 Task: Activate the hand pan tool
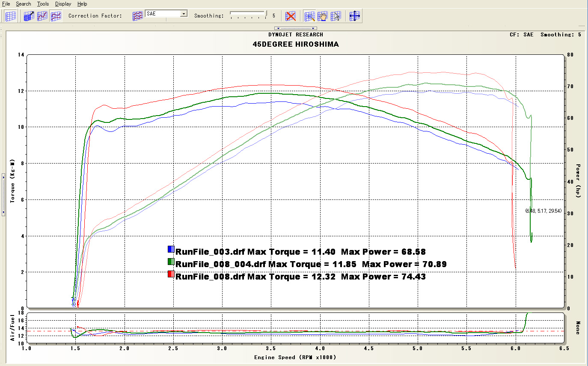(x=323, y=16)
